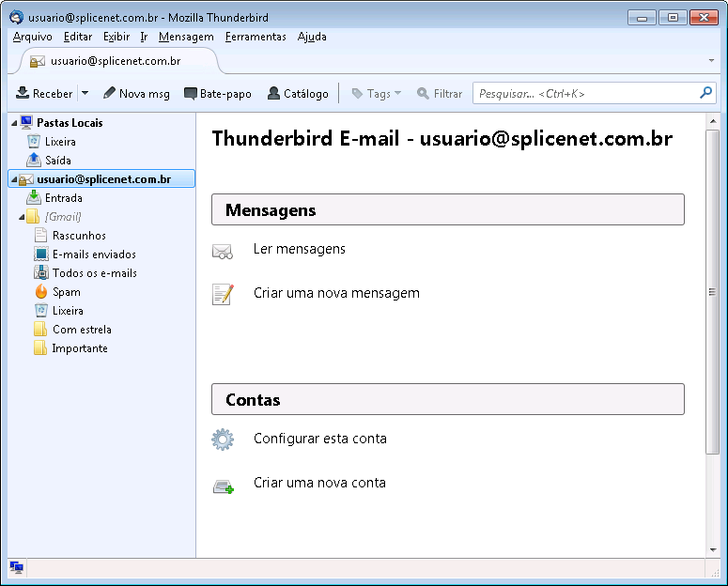Click the Filtrar quick filter button
The width and height of the screenshot is (728, 586).
[440, 93]
